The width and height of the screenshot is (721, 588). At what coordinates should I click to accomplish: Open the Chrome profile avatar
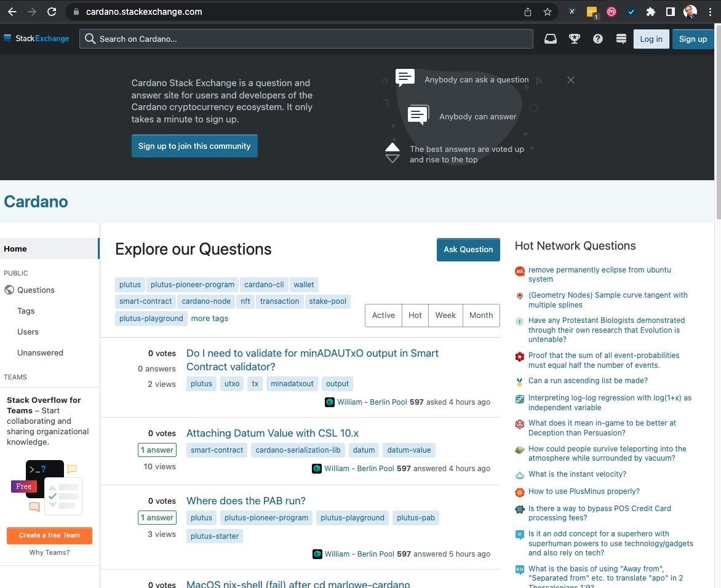[690, 12]
